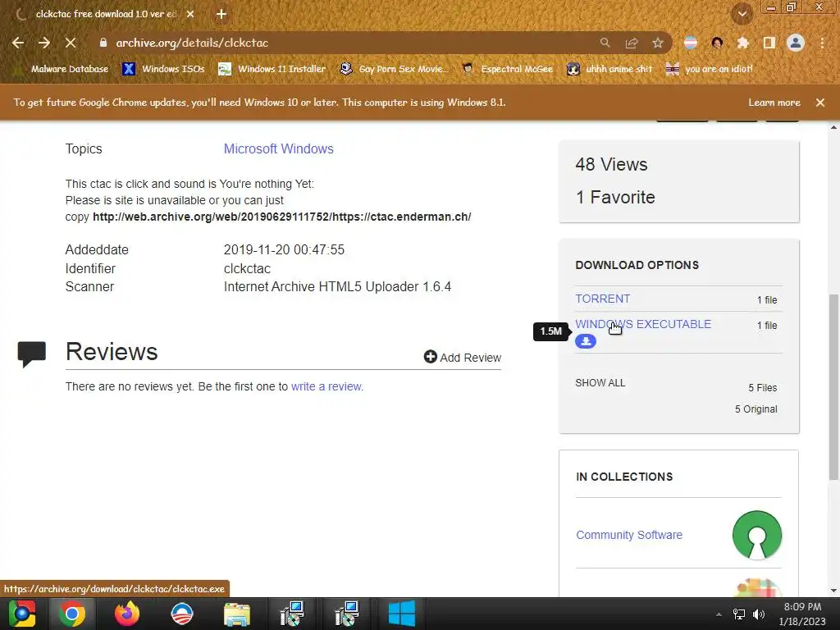The height and width of the screenshot is (630, 840).
Task: Bookmark this page with the star
Action: point(658,43)
